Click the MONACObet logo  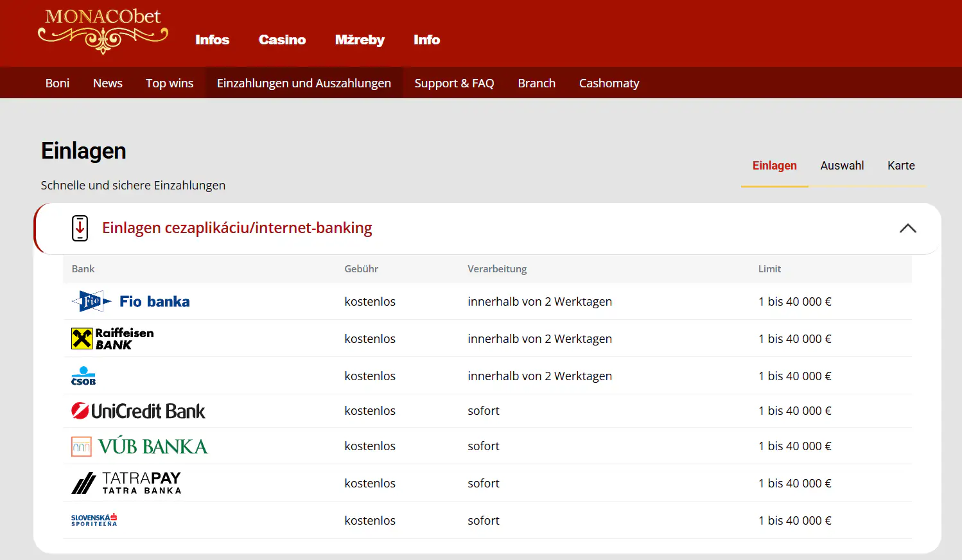[103, 31]
